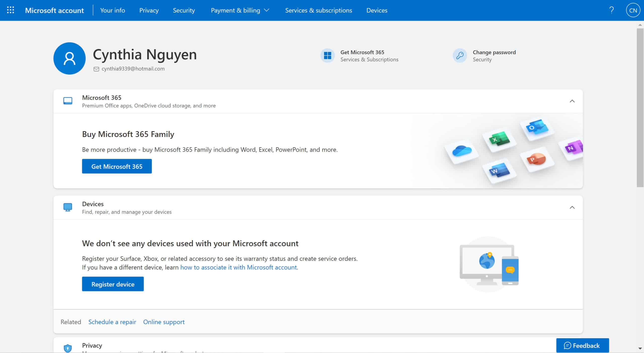644x353 pixels.
Task: Click the cynthia9339@hotmail.com email text
Action: pyautogui.click(x=133, y=69)
